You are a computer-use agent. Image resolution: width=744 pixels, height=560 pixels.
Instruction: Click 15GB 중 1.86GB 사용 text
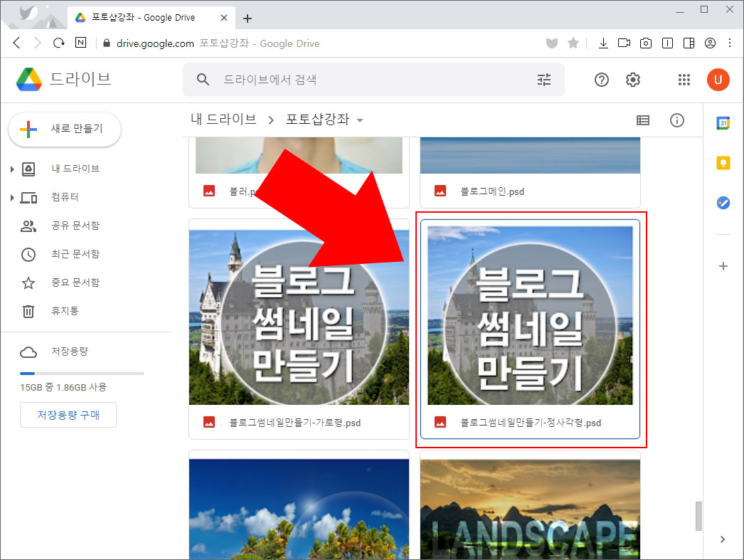63,387
